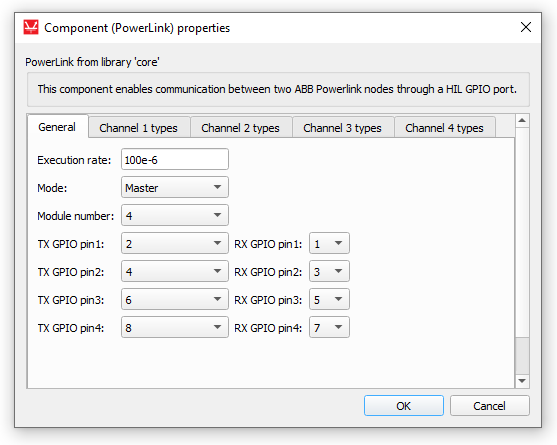This screenshot has height=445, width=557.
Task: Expand the RX GPIO pin4 dropdown
Action: pos(329,327)
